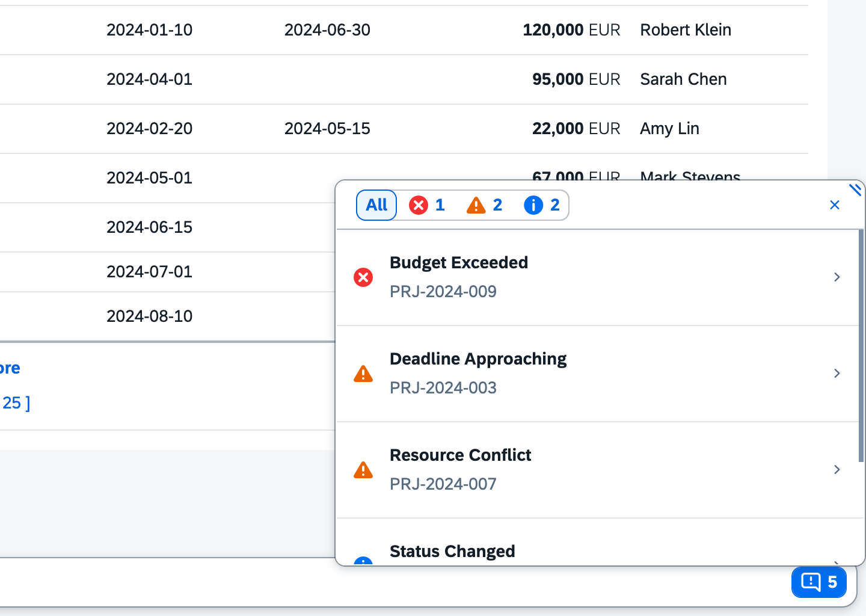Select the All notifications filter
The height and width of the screenshot is (616, 866).
click(x=376, y=205)
